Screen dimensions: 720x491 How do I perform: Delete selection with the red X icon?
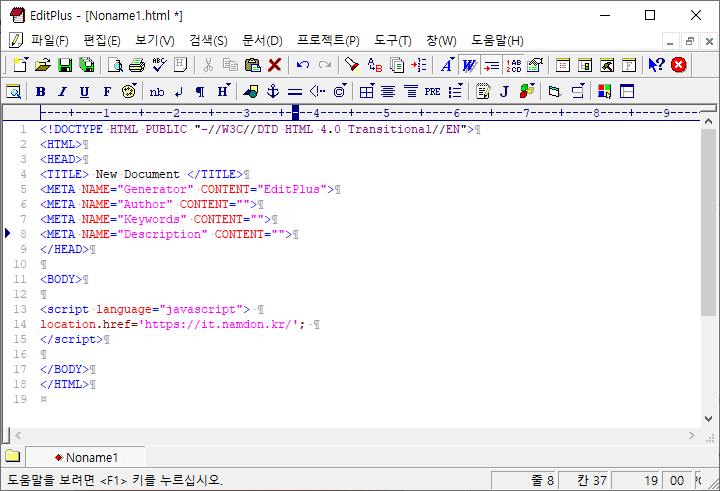pyautogui.click(x=275, y=65)
